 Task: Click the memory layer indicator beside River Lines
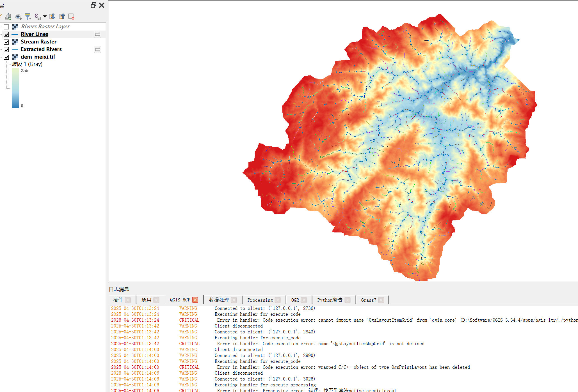coord(97,34)
